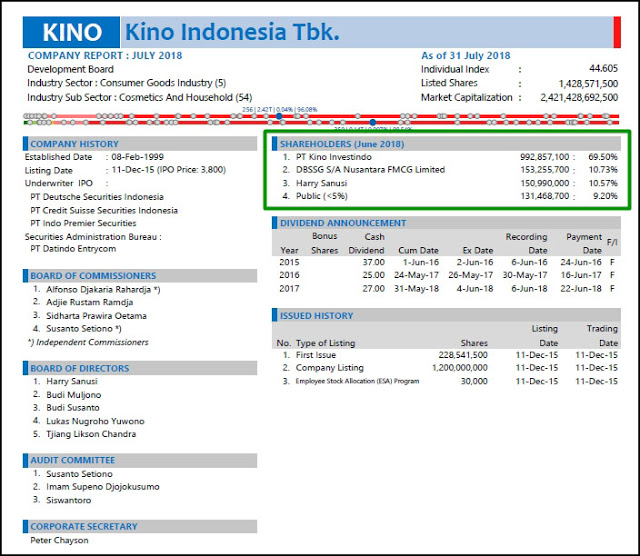Select Market Capitalization value 2,421,428,692,500
This screenshot has width=640, height=556.
click(x=579, y=98)
